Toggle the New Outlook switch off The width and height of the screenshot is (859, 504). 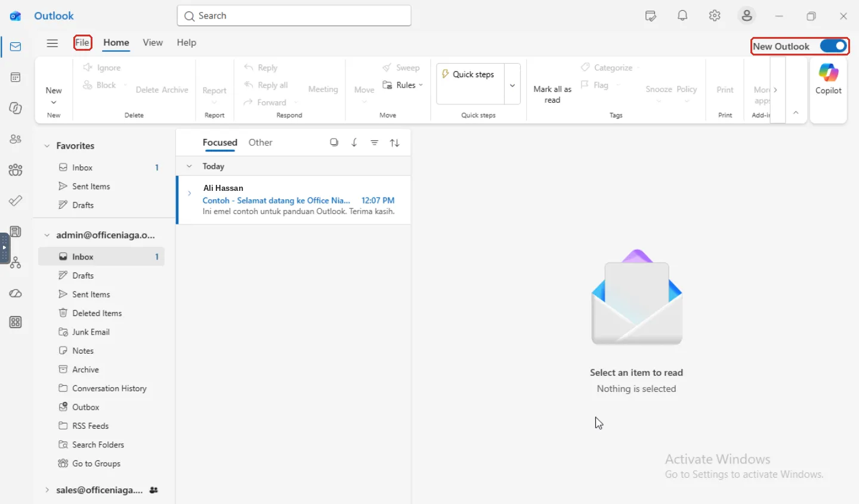[x=833, y=47]
